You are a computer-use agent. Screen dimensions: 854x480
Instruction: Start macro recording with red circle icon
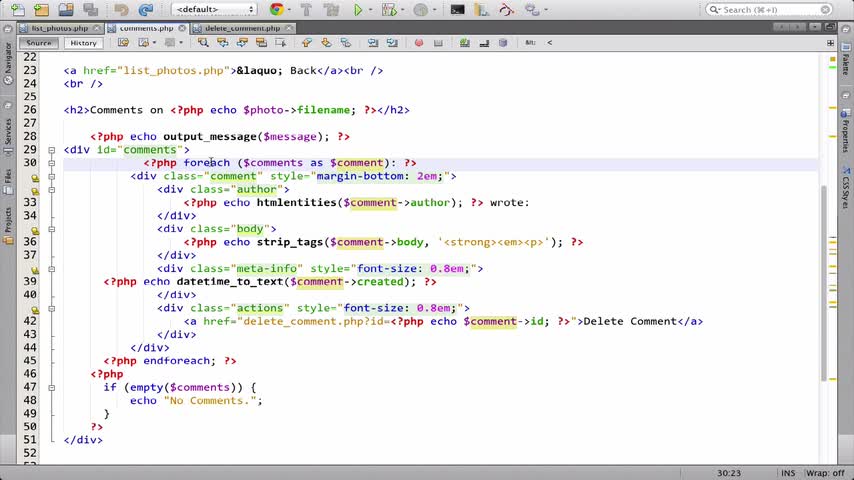[x=419, y=42]
